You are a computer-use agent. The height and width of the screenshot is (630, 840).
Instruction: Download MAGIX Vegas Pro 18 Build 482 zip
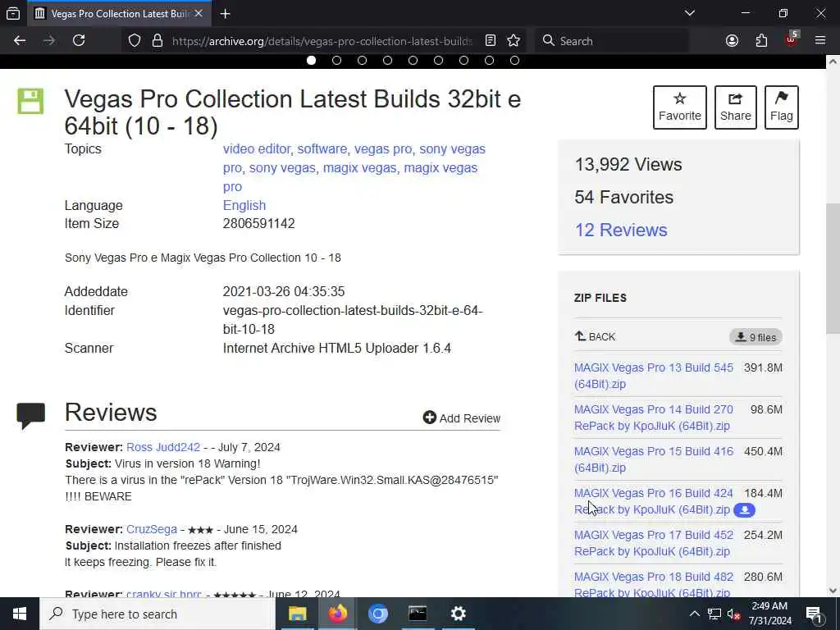tap(654, 584)
